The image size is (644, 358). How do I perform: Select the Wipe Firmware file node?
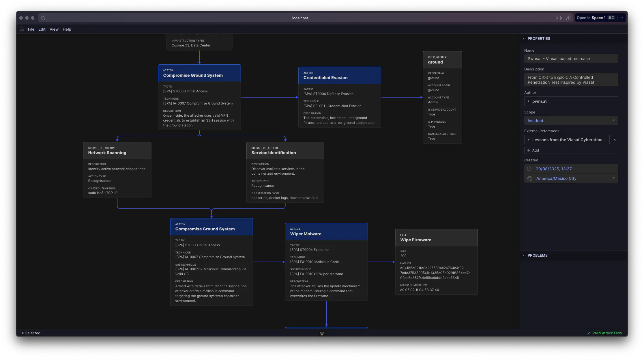(x=436, y=262)
